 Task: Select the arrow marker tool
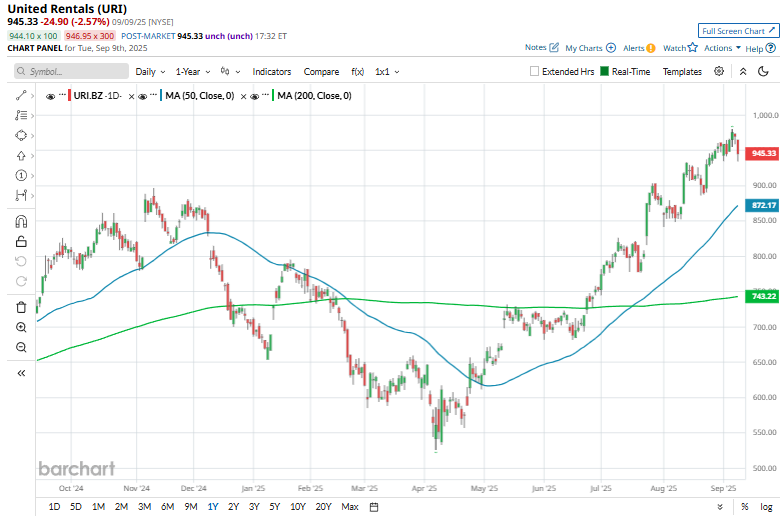21,156
